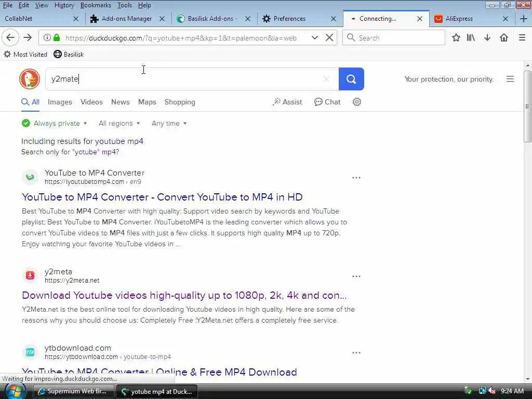Open the Most Visited bookmarks folder
532x399 pixels.
tap(25, 54)
